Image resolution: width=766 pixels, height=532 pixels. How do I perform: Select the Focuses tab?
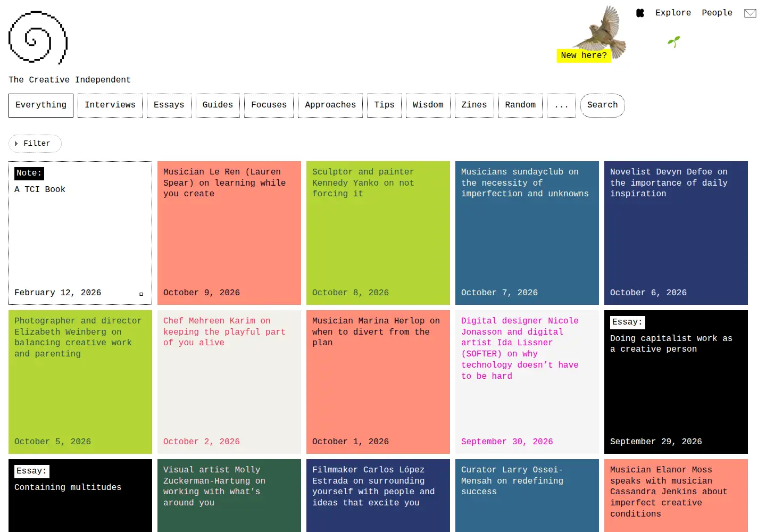269,105
